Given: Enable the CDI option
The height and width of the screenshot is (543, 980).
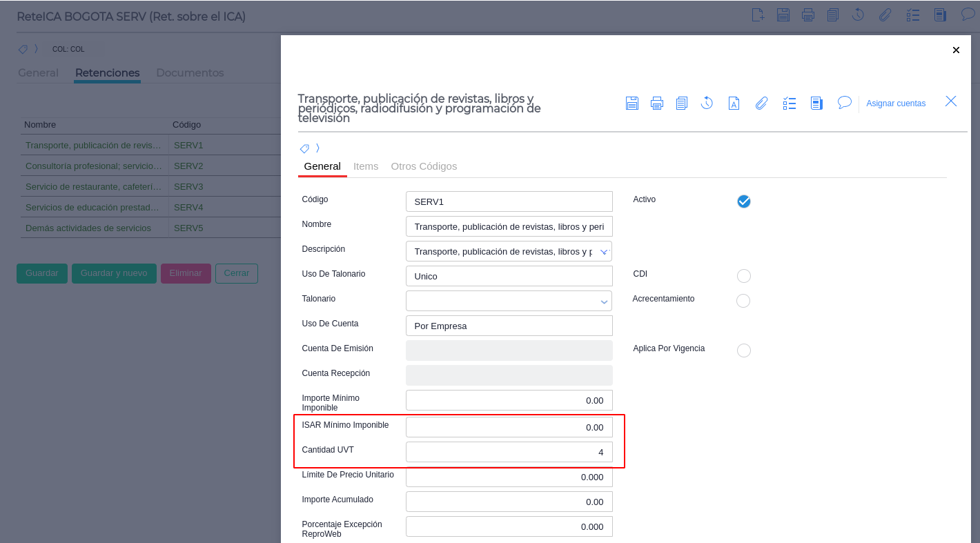Looking at the screenshot, I should 743,276.
